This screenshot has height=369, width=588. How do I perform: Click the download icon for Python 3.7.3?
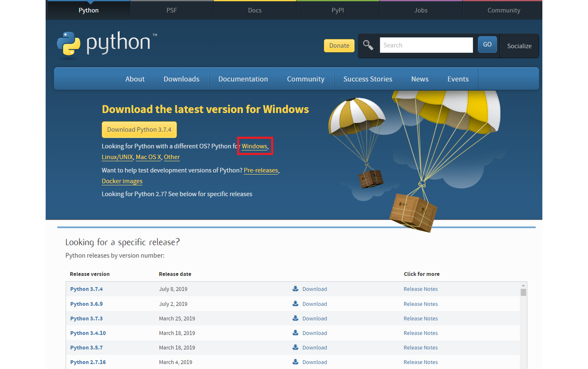coord(295,318)
